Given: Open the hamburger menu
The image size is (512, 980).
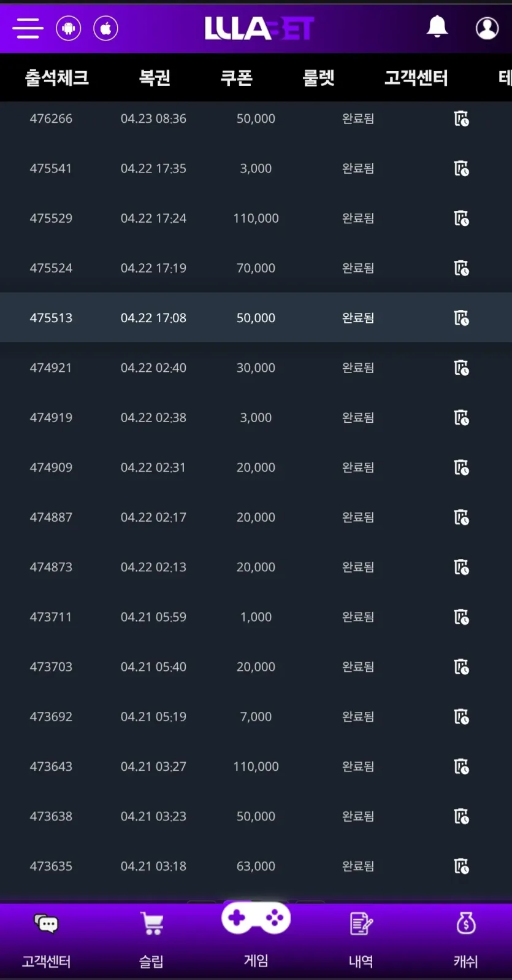Looking at the screenshot, I should 28,28.
